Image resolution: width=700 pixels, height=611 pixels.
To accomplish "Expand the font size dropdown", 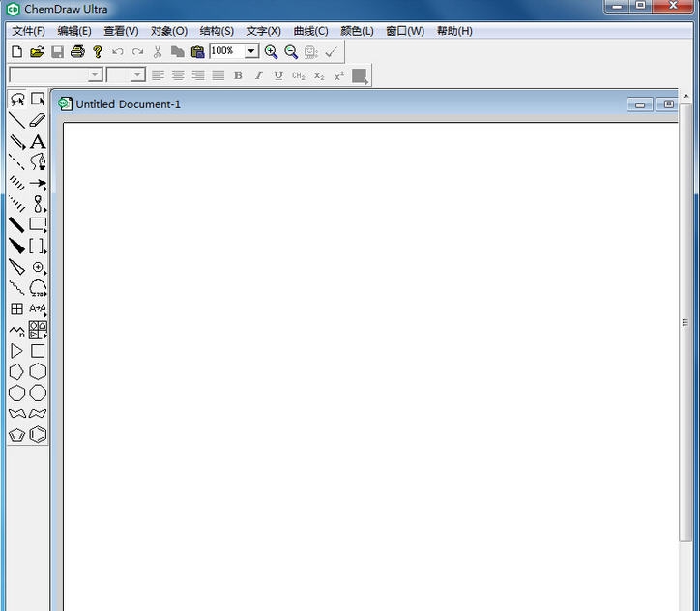I will coord(138,75).
